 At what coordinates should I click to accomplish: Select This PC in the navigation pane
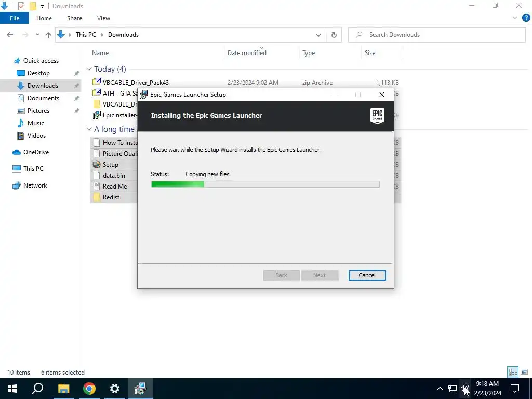click(33, 169)
